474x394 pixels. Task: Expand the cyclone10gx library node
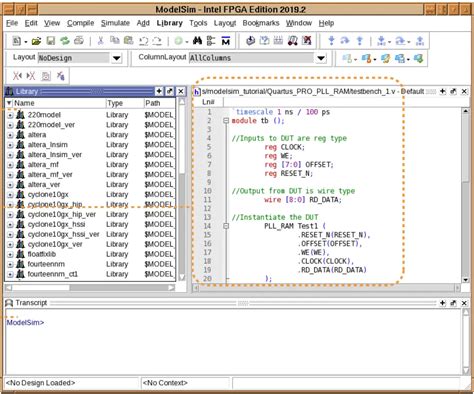10,195
